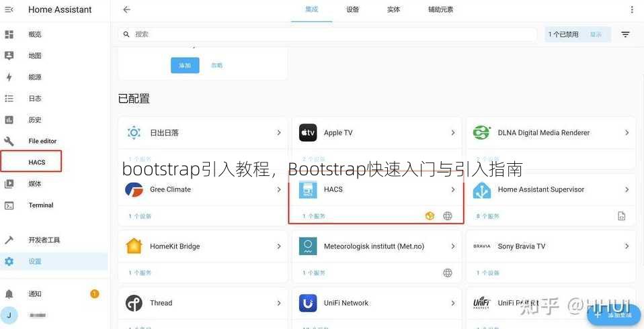This screenshot has width=644, height=329.
Task: Click the Met.no integration logo
Action: tap(308, 246)
